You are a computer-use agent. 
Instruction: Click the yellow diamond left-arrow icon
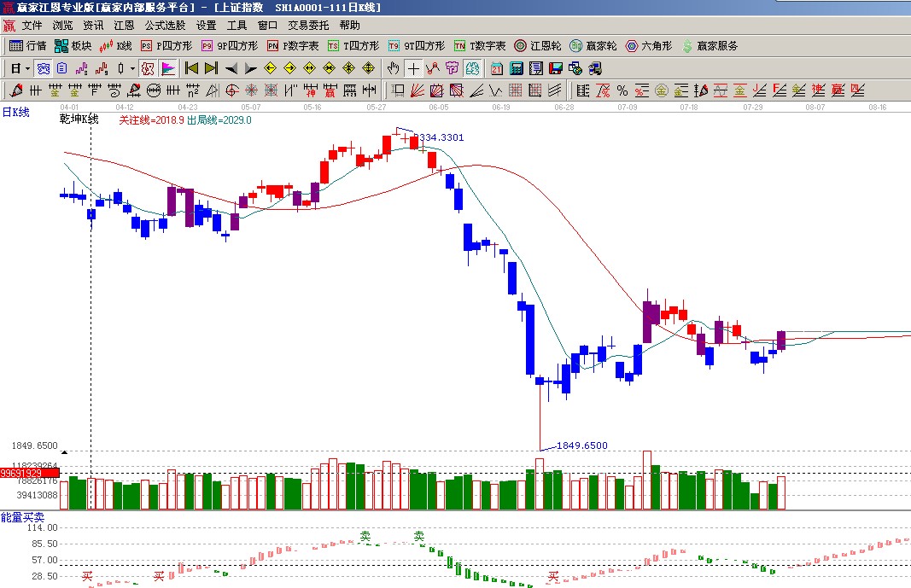click(x=270, y=68)
